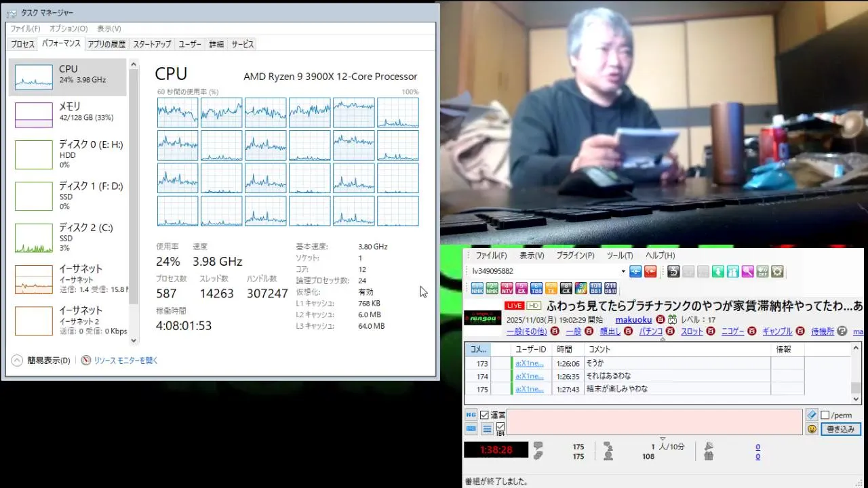Select ディスク 0 (E: H:) in sidebar
The height and width of the screenshot is (488, 868).
(68, 155)
